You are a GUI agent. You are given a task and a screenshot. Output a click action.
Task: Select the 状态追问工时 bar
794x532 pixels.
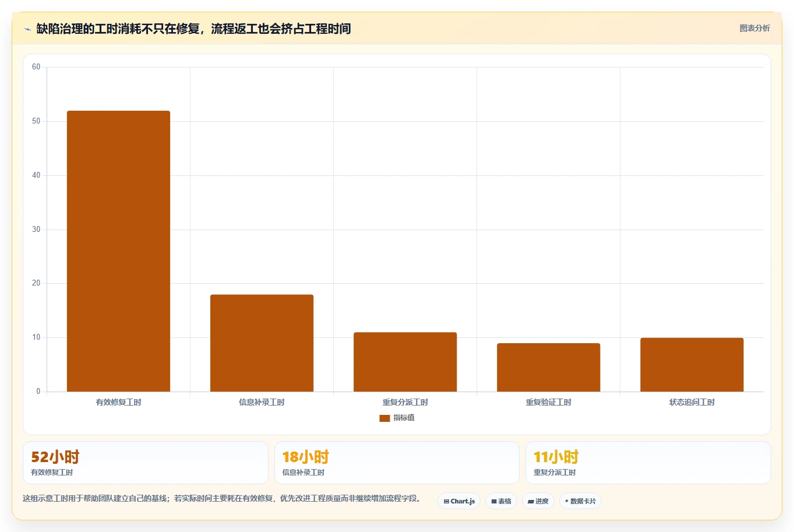coord(691,365)
